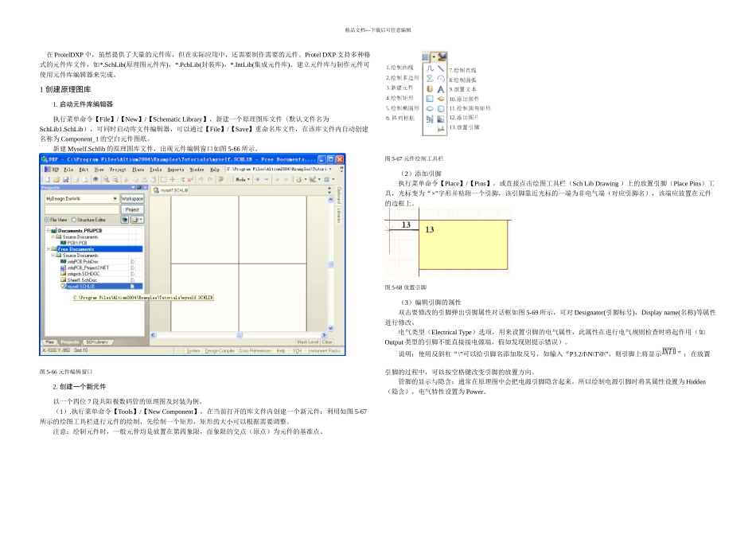Click the Clear button near status bar
The image size is (756, 535).
point(327,342)
